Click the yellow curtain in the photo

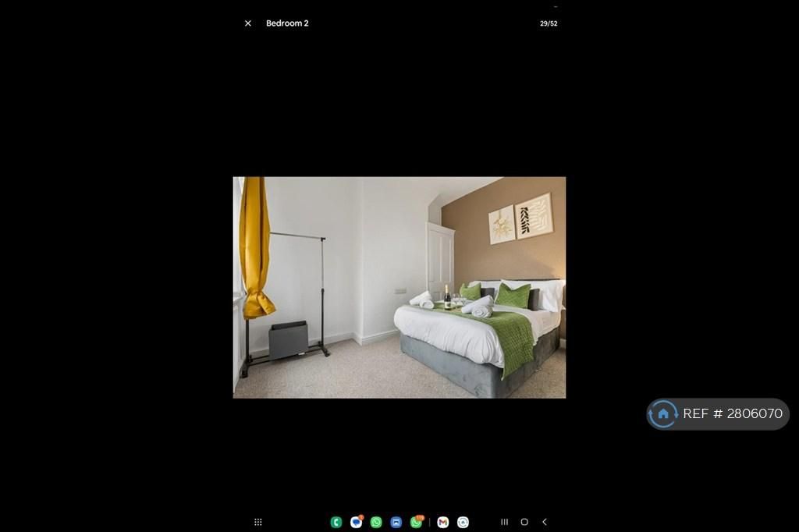(254, 250)
